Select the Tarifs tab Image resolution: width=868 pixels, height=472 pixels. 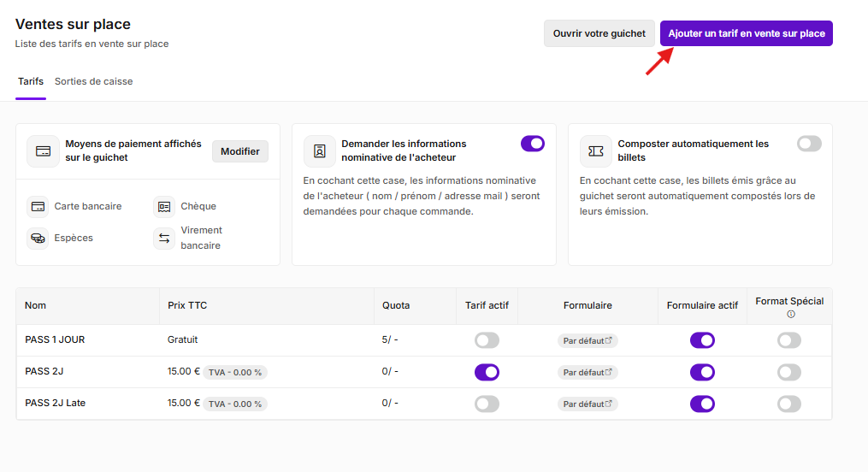[31, 81]
